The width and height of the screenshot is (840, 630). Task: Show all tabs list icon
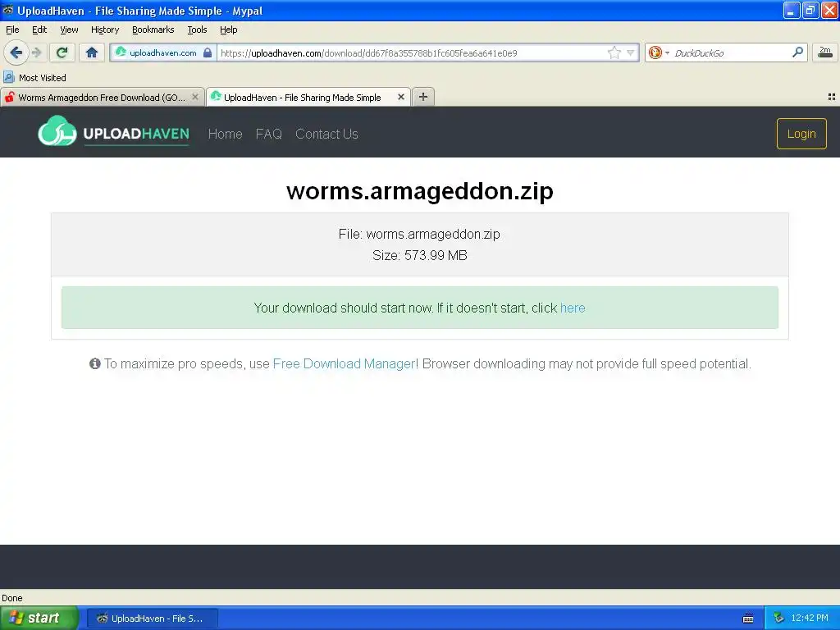point(832,97)
